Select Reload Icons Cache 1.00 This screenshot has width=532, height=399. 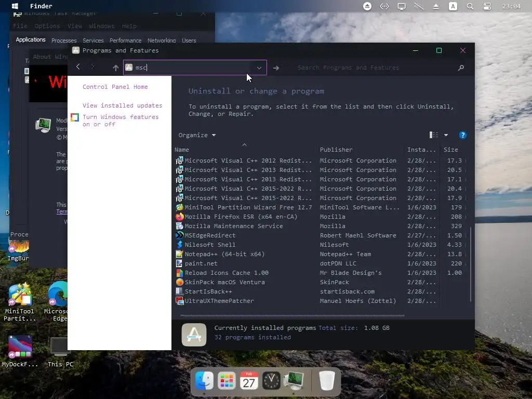point(320,273)
